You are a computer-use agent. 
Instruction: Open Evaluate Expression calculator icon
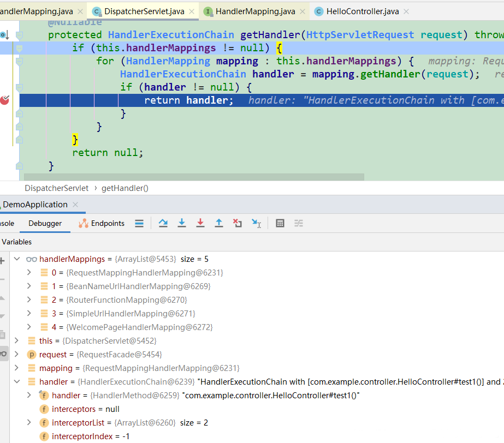(x=280, y=223)
